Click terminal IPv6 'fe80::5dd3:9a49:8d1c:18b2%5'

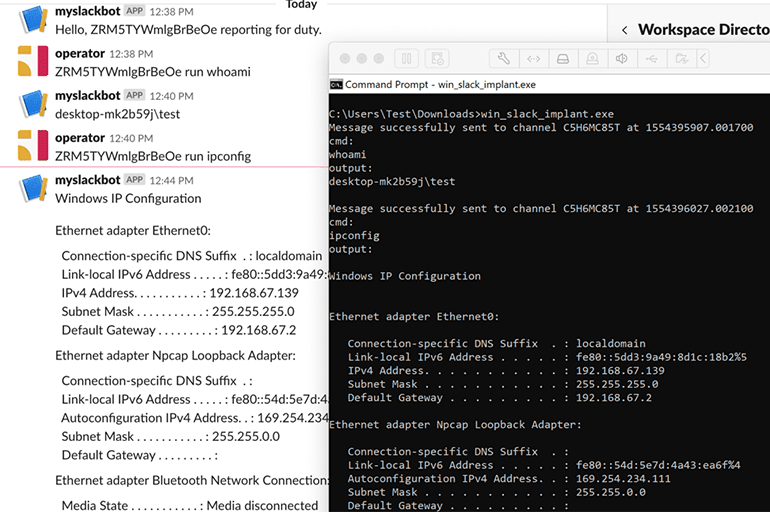(x=661, y=357)
